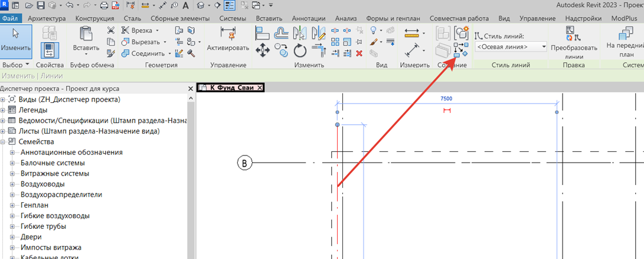Close the К Фунд Сваи view tab
This screenshot has height=259, width=644.
click(260, 88)
